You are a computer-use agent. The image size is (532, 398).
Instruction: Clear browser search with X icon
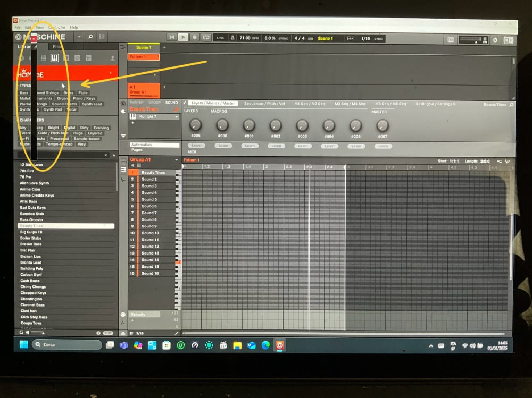click(106, 155)
